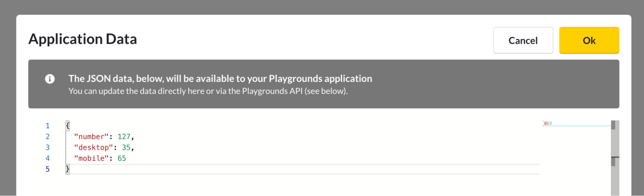Screen dimensions: 644x196
Task: Place cursor on the "desktop" key
Action: coord(94,148)
